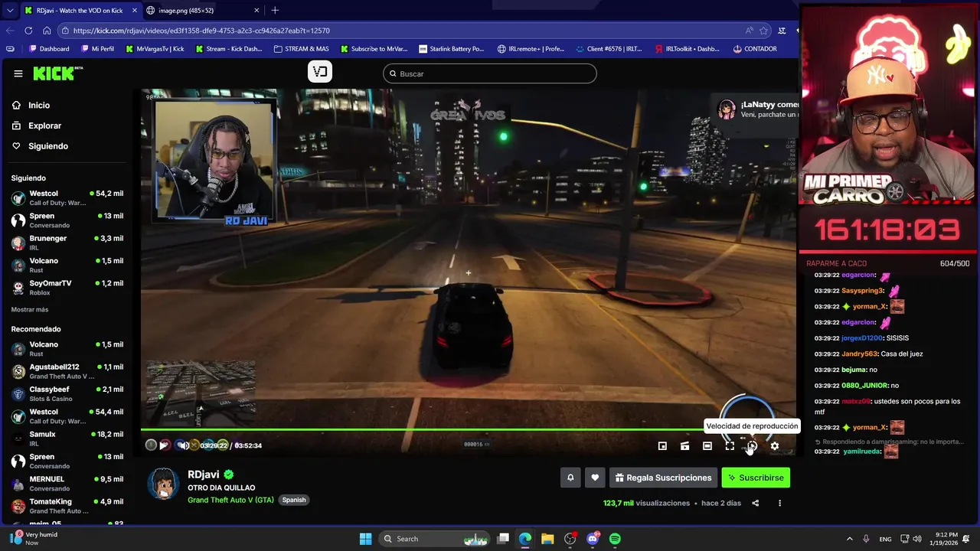The image size is (980, 551).
Task: Open video player settings gear
Action: (775, 446)
